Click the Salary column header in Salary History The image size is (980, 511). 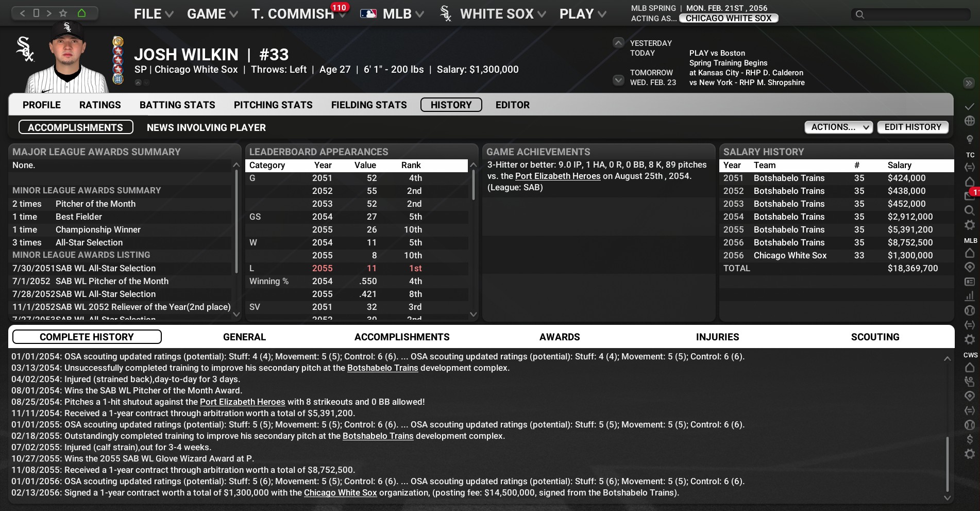[899, 165]
